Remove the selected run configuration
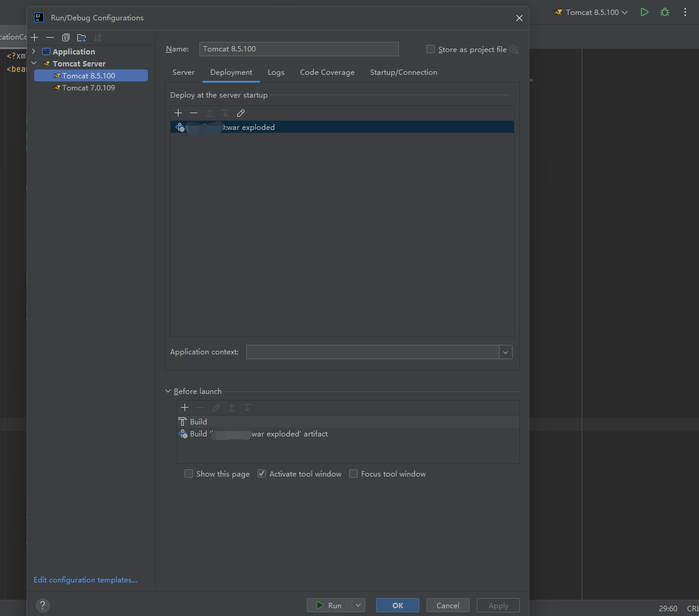 pyautogui.click(x=50, y=37)
